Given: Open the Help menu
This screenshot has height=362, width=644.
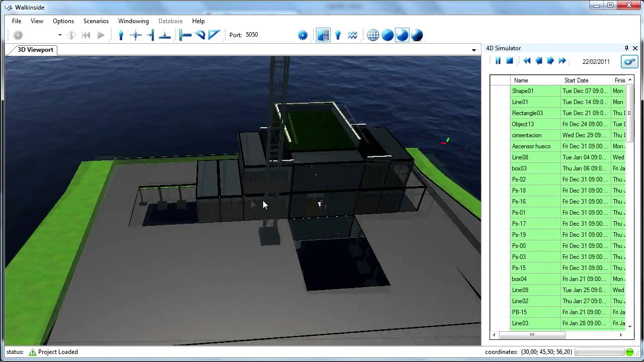Looking at the screenshot, I should tap(198, 21).
